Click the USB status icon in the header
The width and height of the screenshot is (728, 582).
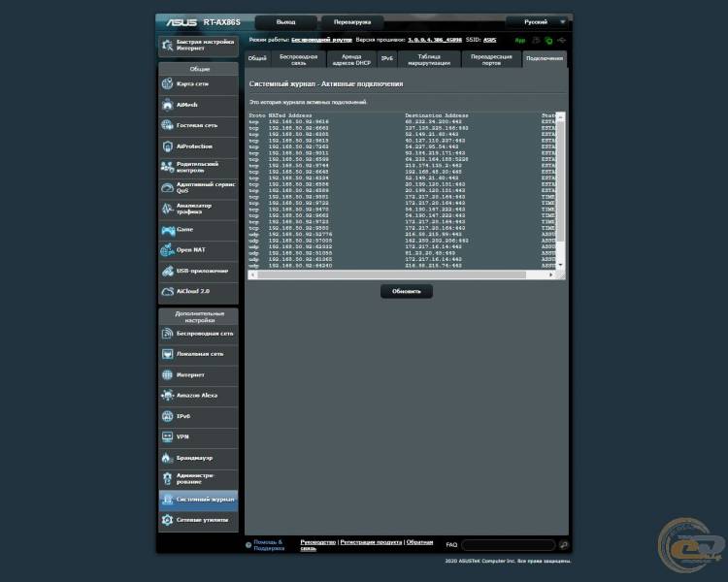[x=562, y=41]
